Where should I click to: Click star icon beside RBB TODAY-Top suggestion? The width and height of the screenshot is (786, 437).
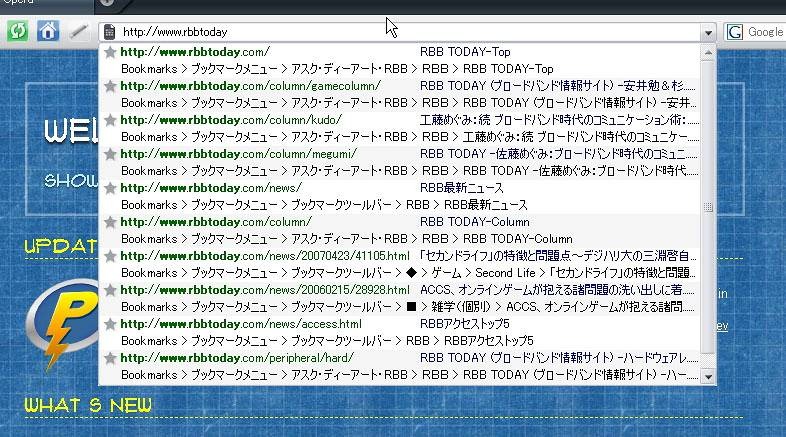(x=110, y=52)
